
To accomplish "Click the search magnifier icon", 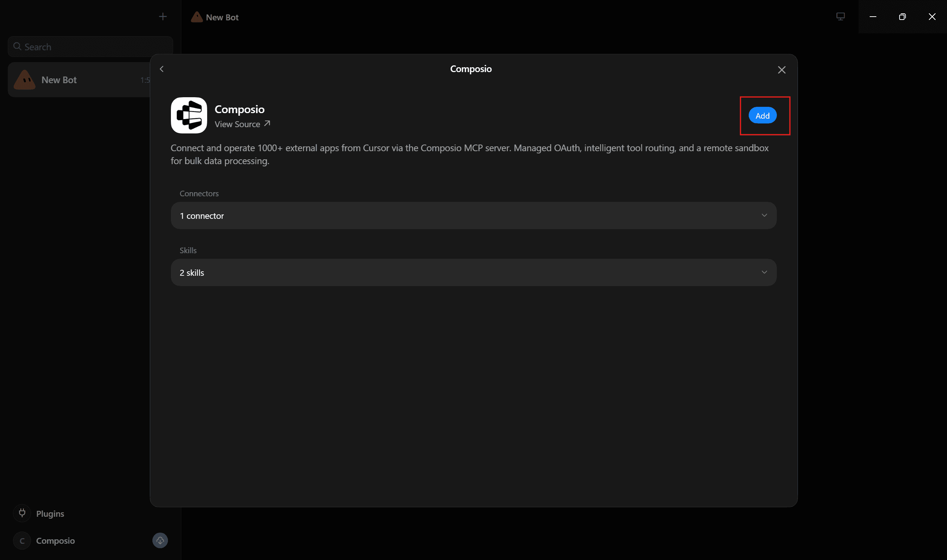I will (17, 47).
